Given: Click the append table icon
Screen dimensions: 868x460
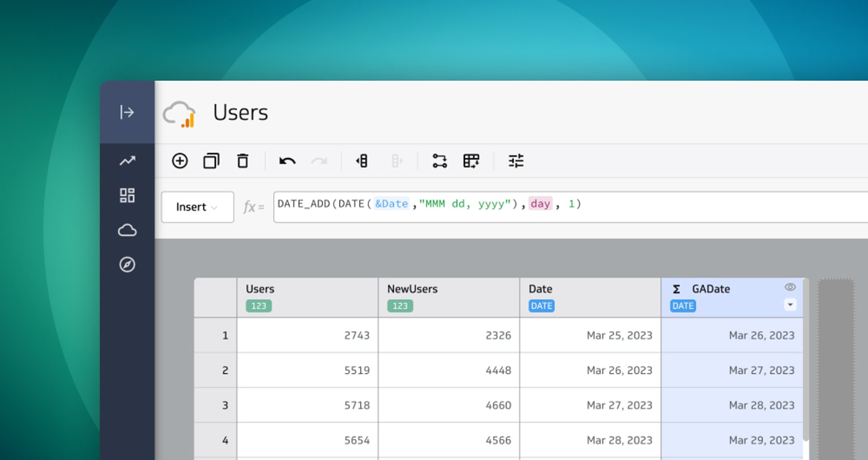Looking at the screenshot, I should tap(472, 161).
